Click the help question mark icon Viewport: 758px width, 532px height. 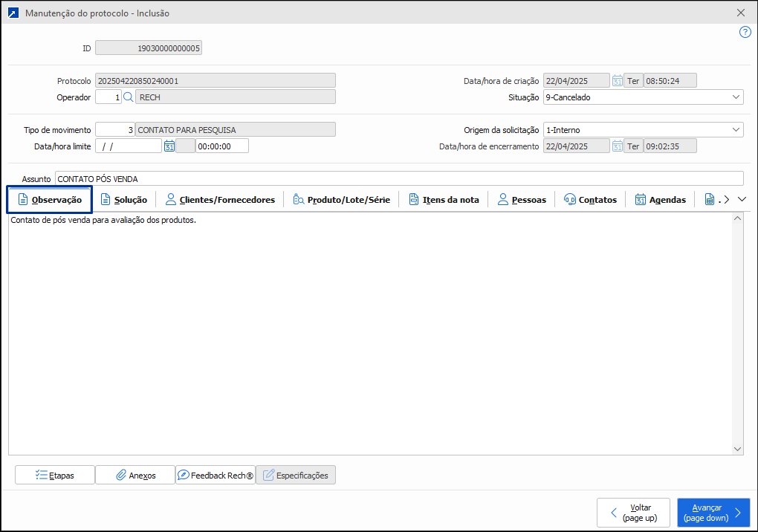(745, 32)
